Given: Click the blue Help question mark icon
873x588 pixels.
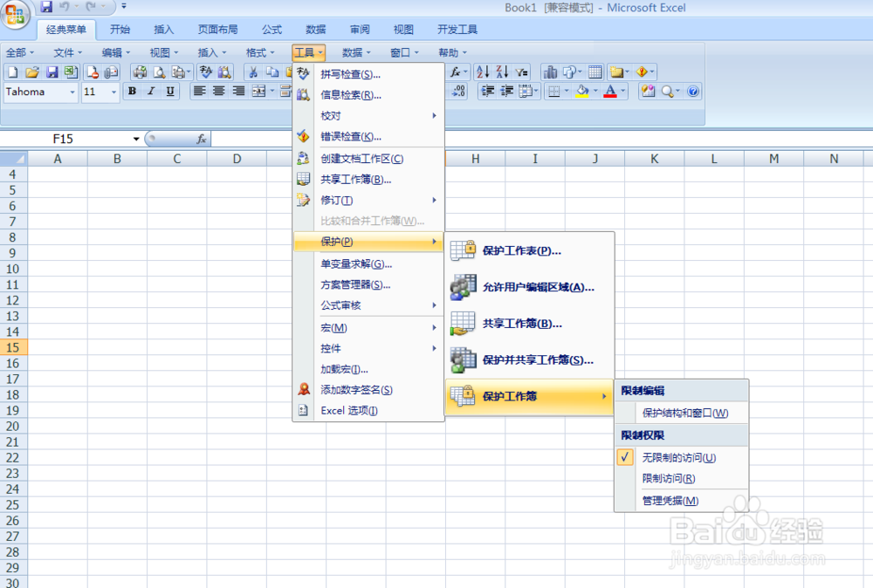Looking at the screenshot, I should click(692, 92).
